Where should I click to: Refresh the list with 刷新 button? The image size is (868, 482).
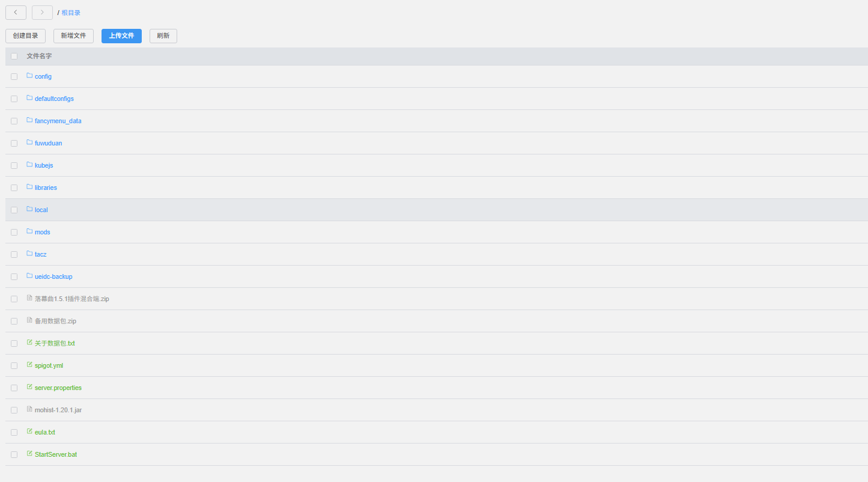(x=163, y=36)
